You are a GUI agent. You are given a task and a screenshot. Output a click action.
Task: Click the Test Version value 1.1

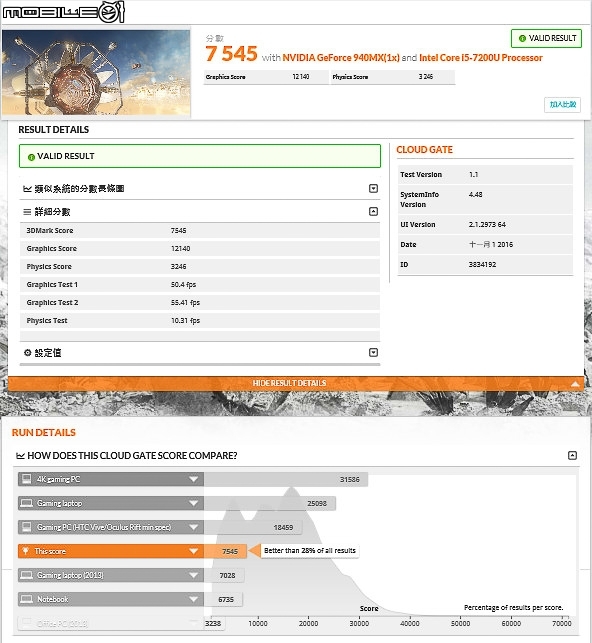click(x=474, y=175)
